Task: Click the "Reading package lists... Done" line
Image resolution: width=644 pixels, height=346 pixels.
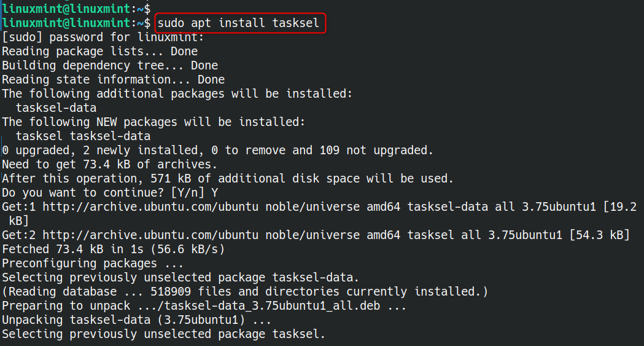Action: pyautogui.click(x=99, y=52)
